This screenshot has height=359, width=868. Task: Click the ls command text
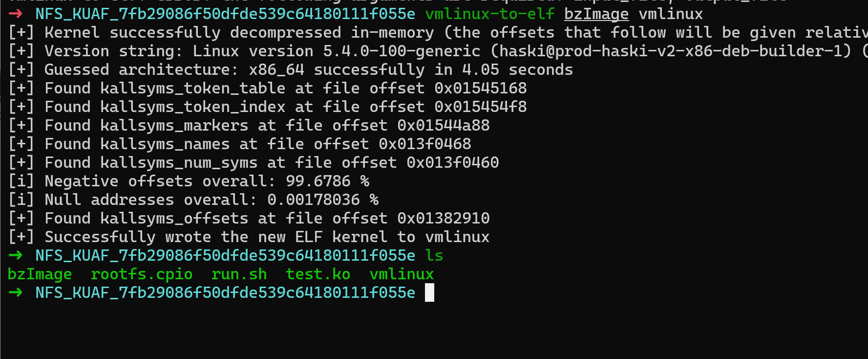tap(434, 255)
